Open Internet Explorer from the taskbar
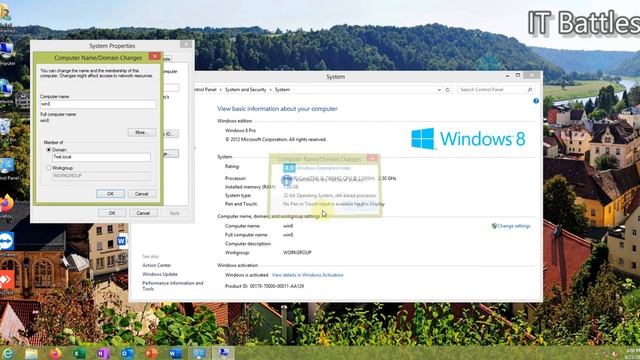This screenshot has width=640, height=360. coord(7,353)
